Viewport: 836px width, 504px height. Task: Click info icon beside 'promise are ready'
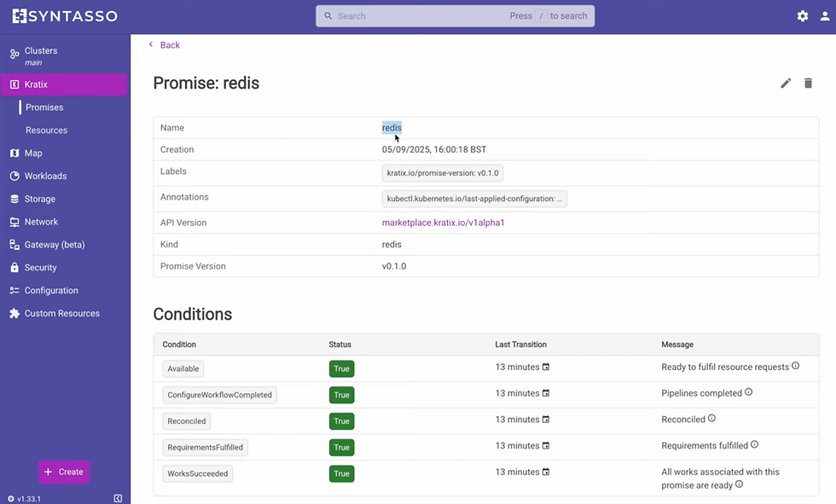pos(739,484)
